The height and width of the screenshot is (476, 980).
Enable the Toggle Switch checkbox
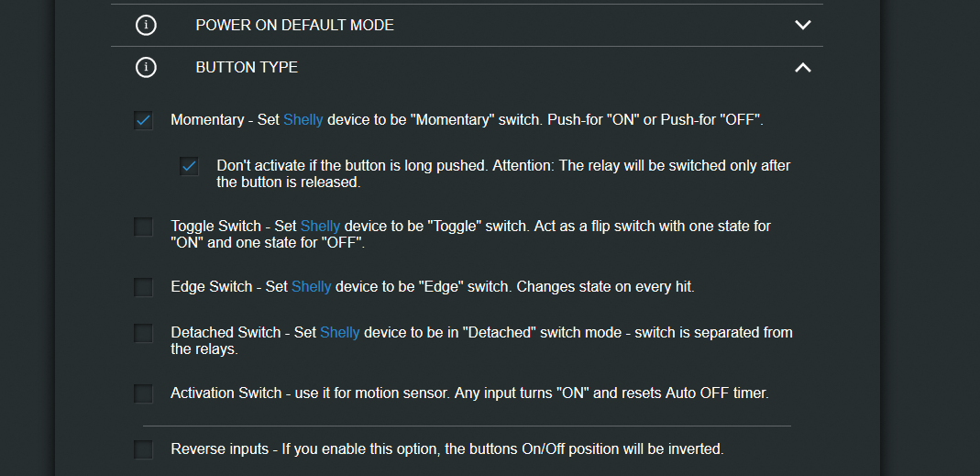click(x=143, y=227)
